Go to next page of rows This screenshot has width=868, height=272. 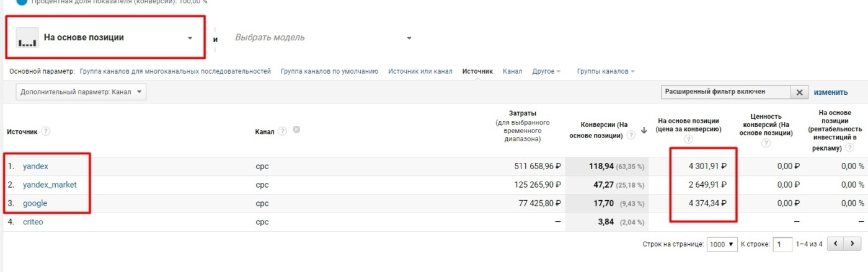(852, 244)
